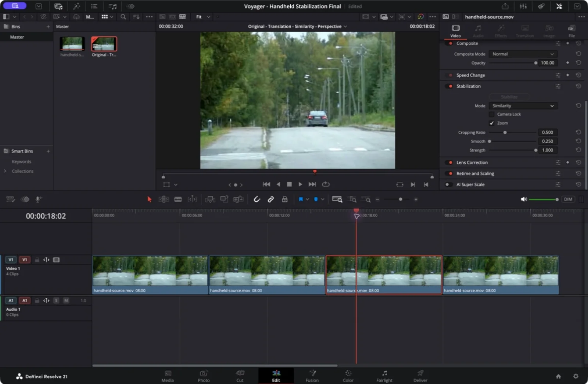Screen dimensions: 588x384
Task: Toggle Position Lock padlock icon
Action: [284, 199]
